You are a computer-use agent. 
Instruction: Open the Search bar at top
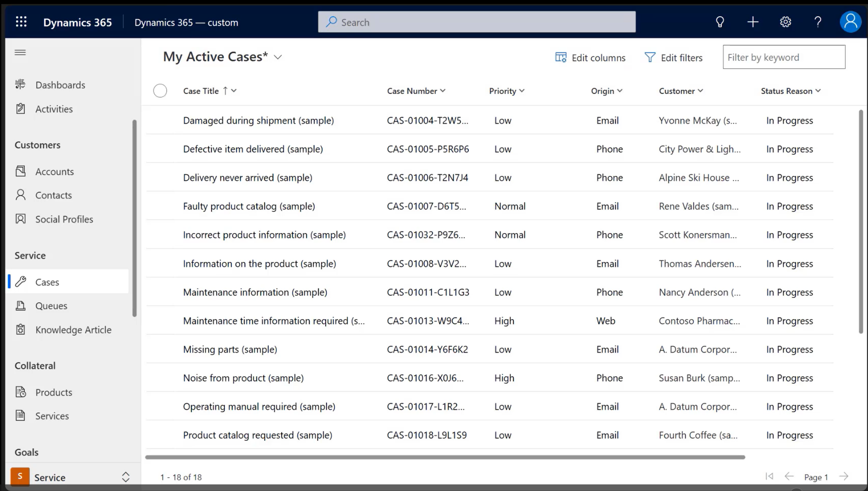pyautogui.click(x=476, y=22)
